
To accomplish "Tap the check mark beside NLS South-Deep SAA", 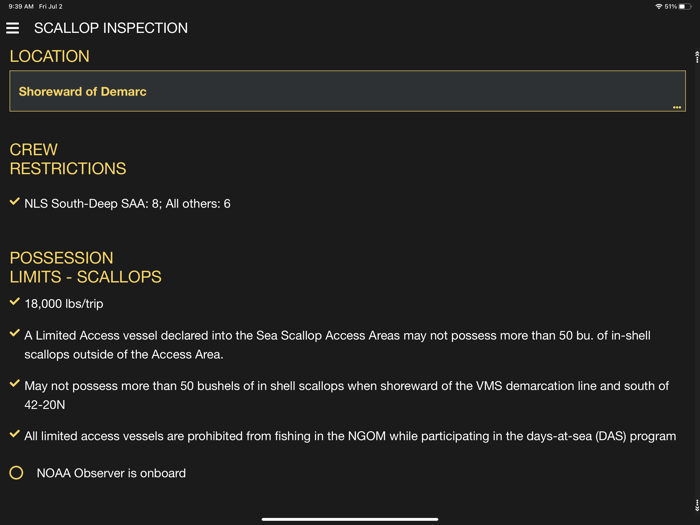I will [x=15, y=202].
